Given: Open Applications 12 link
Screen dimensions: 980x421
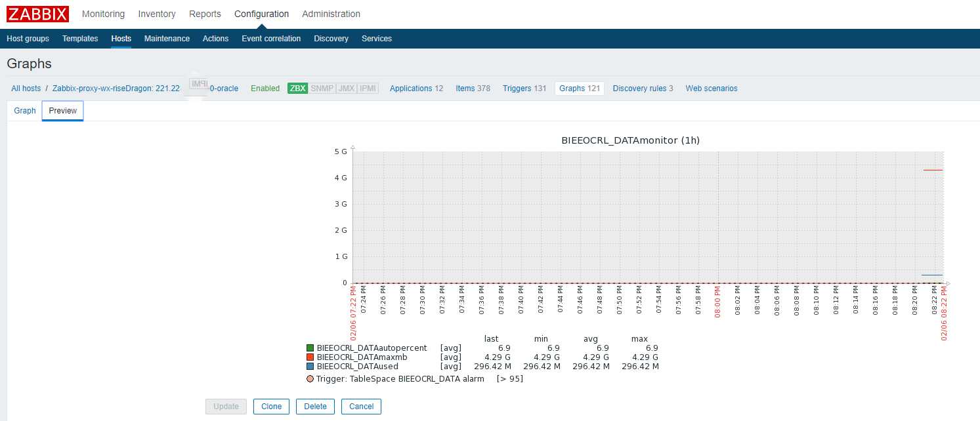Looking at the screenshot, I should [416, 89].
